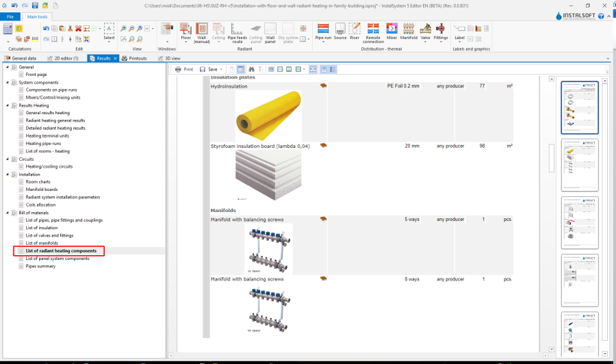Collapse the Results Heating tree group
This screenshot has width=616, height=364.
point(7,105)
